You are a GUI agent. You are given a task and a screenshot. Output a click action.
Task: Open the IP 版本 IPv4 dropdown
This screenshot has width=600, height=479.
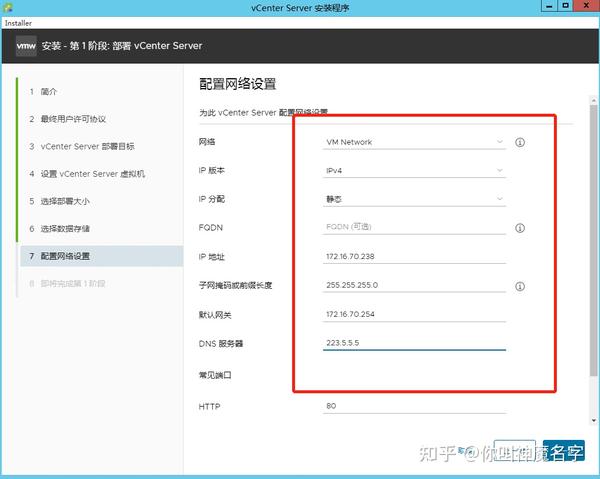click(414, 171)
